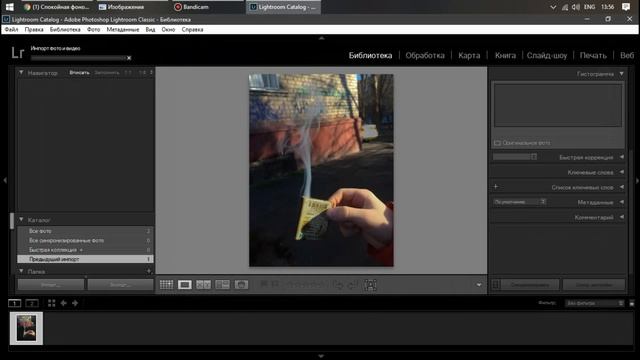Switch to the Обработка module

(x=425, y=56)
